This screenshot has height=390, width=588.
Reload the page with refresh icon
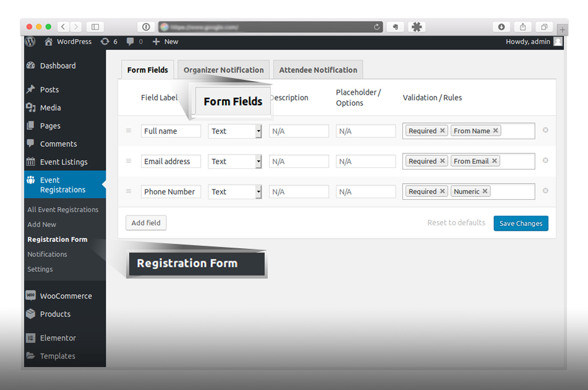point(377,27)
